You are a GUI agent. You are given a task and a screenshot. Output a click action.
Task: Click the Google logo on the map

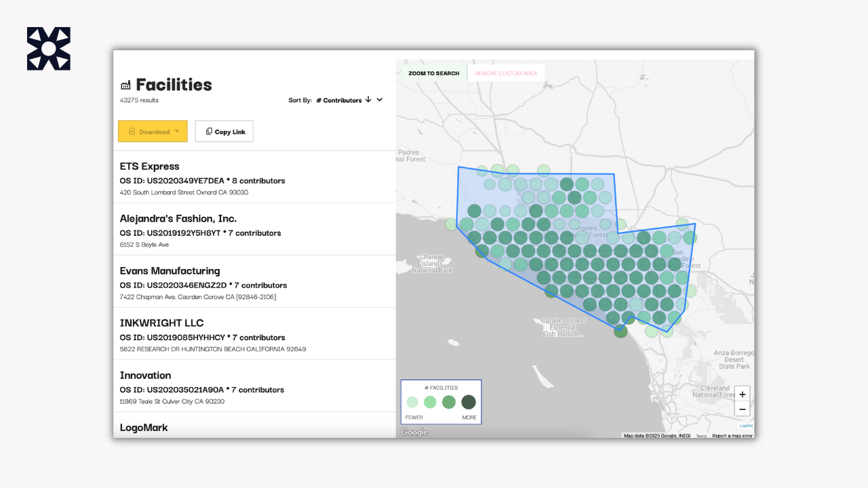[414, 432]
